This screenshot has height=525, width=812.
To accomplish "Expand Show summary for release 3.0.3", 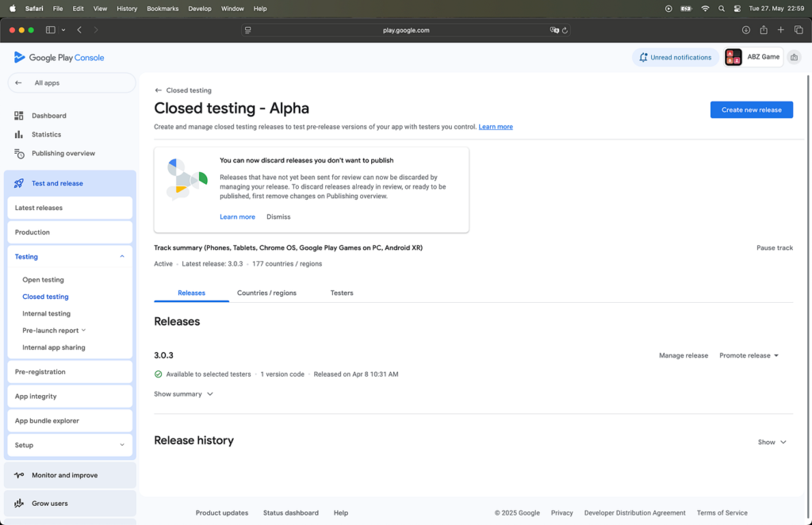I will point(183,394).
